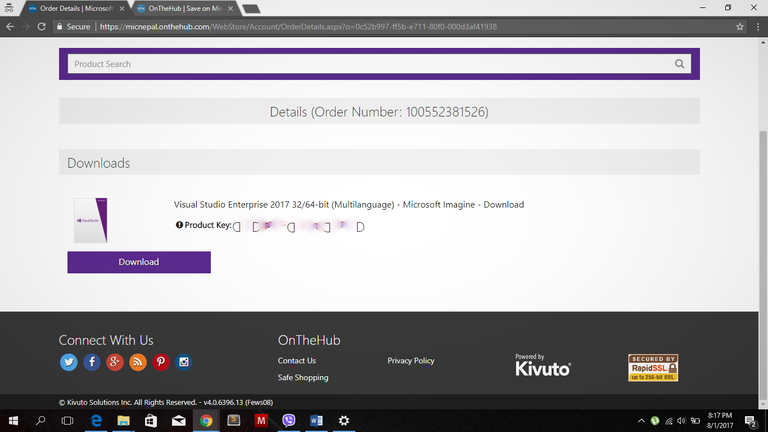Open Windows Start menu

pos(13,421)
